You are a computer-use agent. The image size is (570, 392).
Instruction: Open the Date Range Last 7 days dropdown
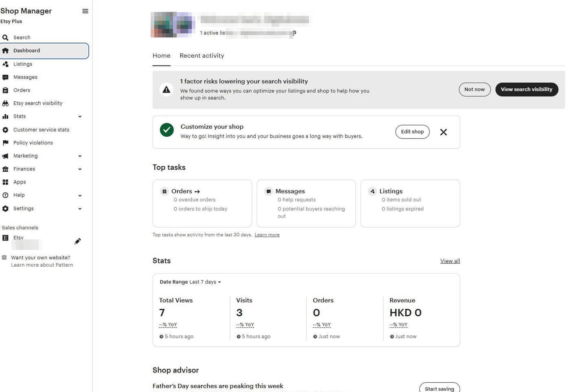(x=190, y=282)
